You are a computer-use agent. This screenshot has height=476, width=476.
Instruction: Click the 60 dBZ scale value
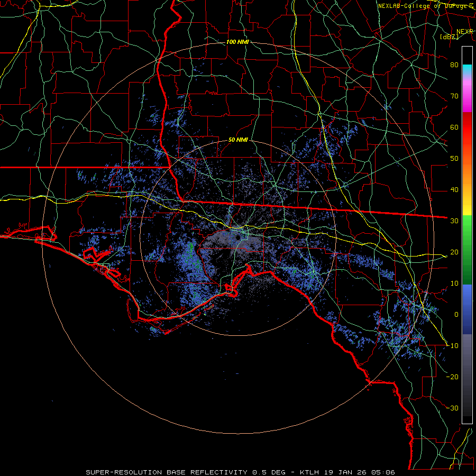454,127
